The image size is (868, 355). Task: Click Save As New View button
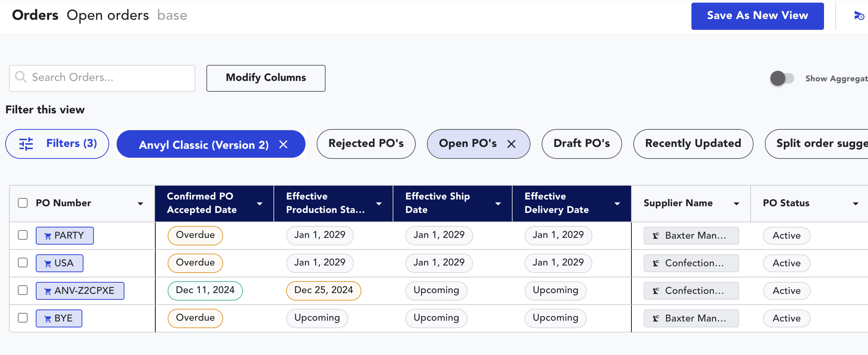pos(758,16)
